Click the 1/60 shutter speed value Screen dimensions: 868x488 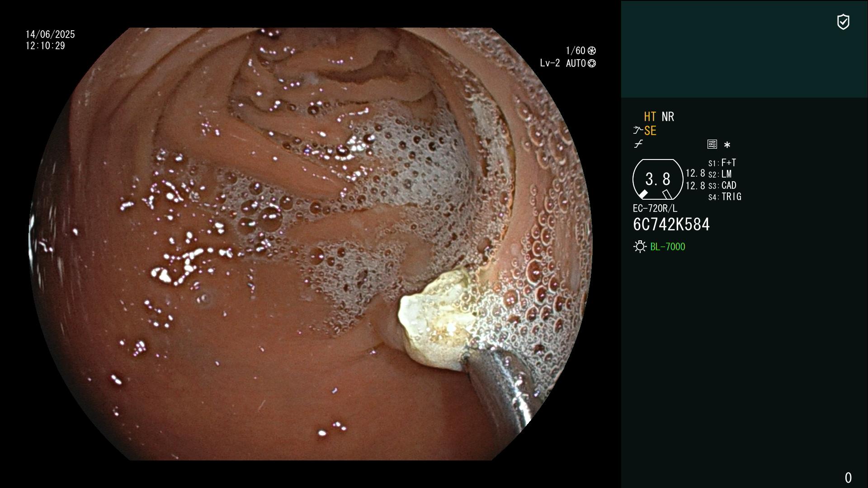[x=576, y=51]
